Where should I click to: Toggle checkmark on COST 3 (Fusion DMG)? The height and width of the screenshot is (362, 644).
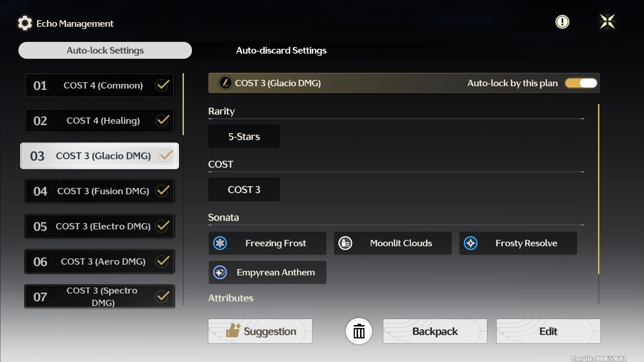[162, 191]
